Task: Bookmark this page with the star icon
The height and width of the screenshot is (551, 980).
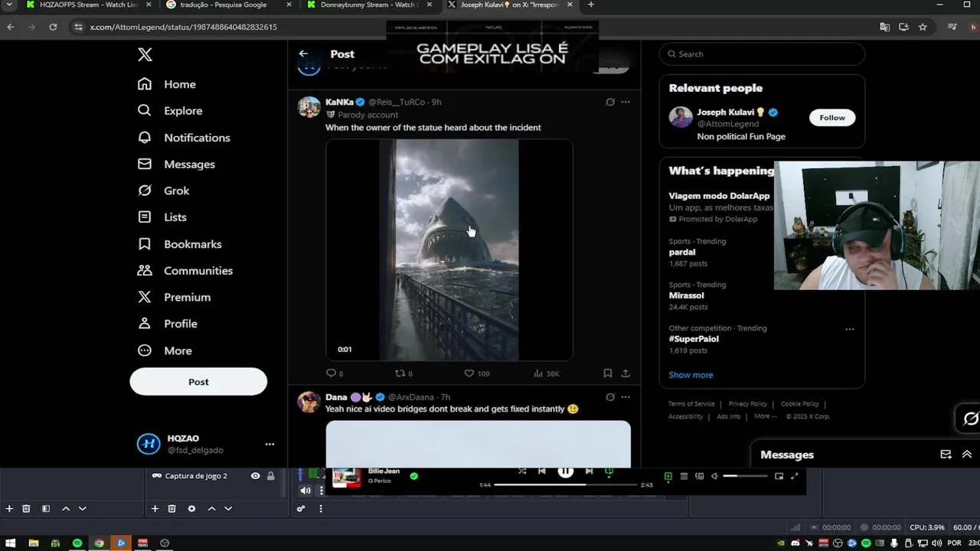Action: coord(923,27)
